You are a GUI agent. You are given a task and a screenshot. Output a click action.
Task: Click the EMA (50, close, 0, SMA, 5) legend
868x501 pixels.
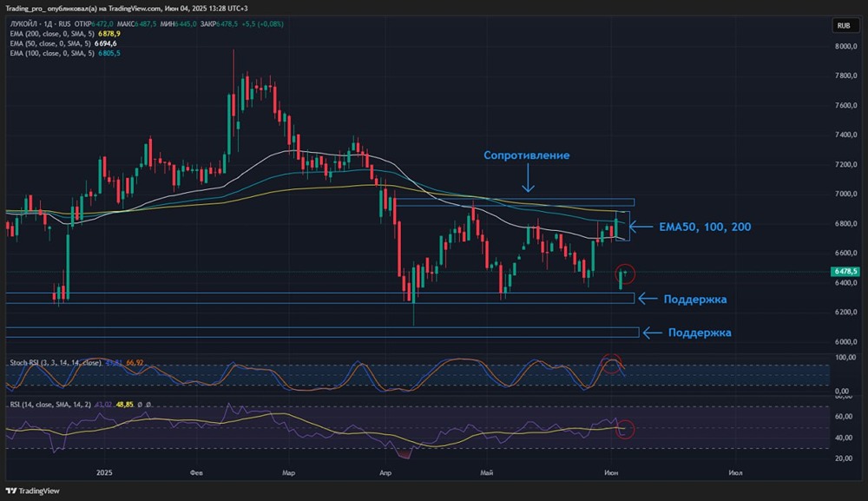click(x=50, y=43)
